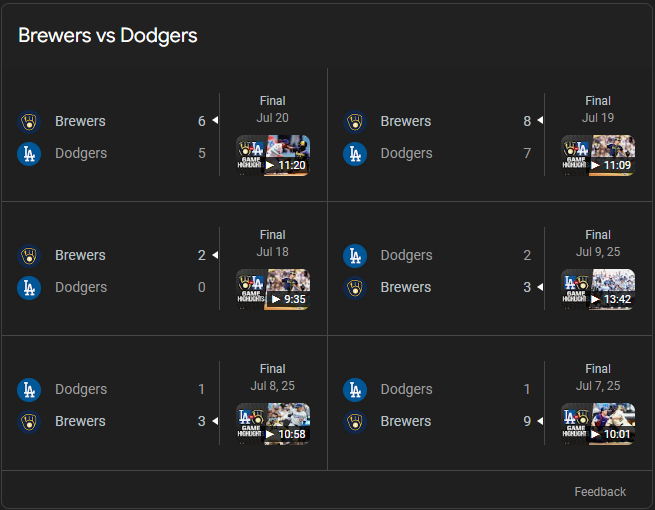
Task: Play the 11:09 game highlights video
Action: [598, 155]
